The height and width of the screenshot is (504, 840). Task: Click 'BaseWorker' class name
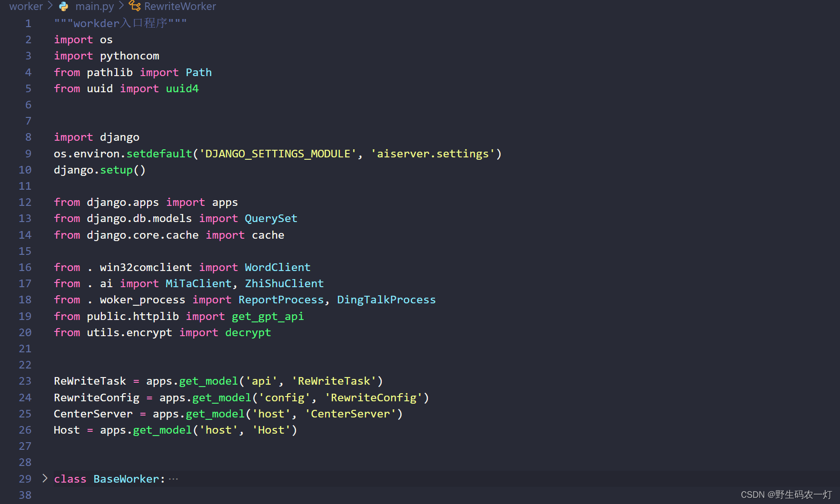click(x=126, y=479)
